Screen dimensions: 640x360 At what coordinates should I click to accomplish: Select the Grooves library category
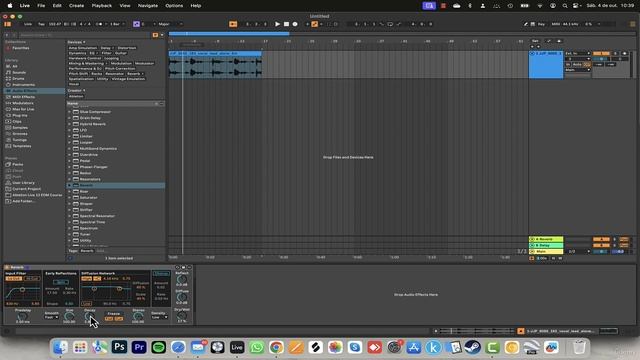tap(20, 134)
